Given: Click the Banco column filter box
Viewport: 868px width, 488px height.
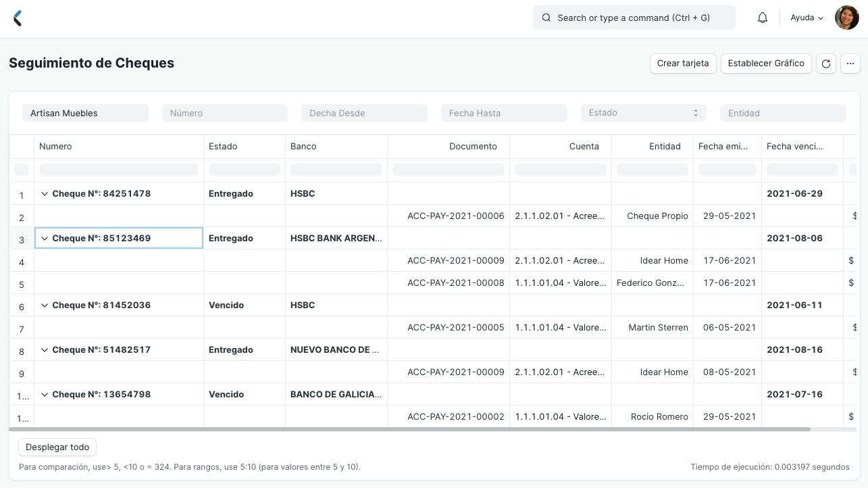Looking at the screenshot, I should 336,170.
